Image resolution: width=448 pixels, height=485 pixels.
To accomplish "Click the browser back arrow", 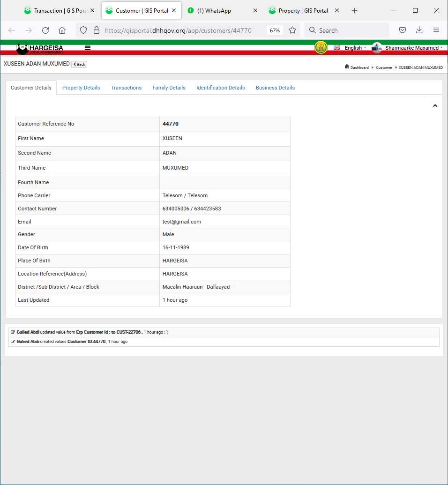I will coord(12,30).
